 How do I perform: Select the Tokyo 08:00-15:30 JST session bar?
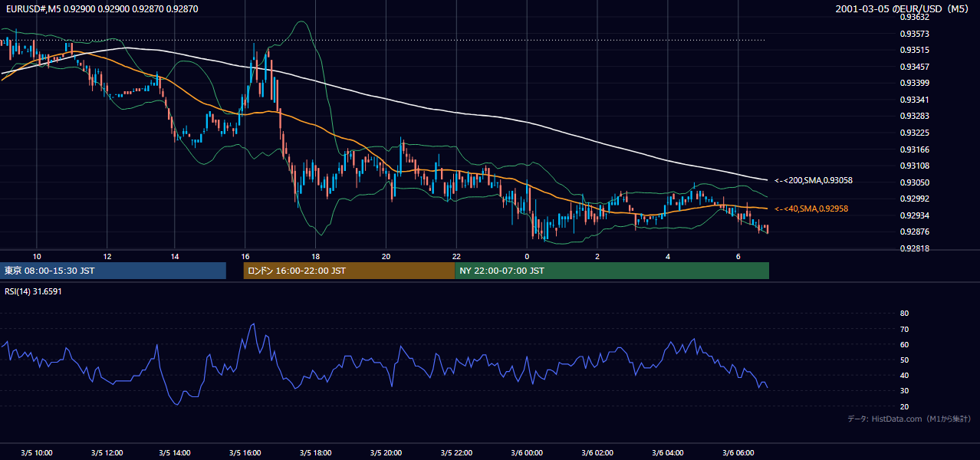[113, 271]
